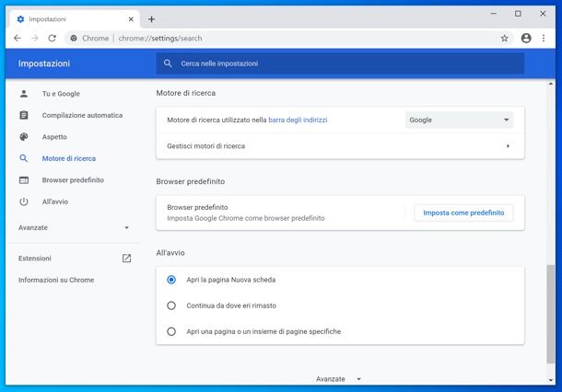Click the Chrome site info icon in the address bar
Screen dimensions: 562x392
tap(74, 38)
